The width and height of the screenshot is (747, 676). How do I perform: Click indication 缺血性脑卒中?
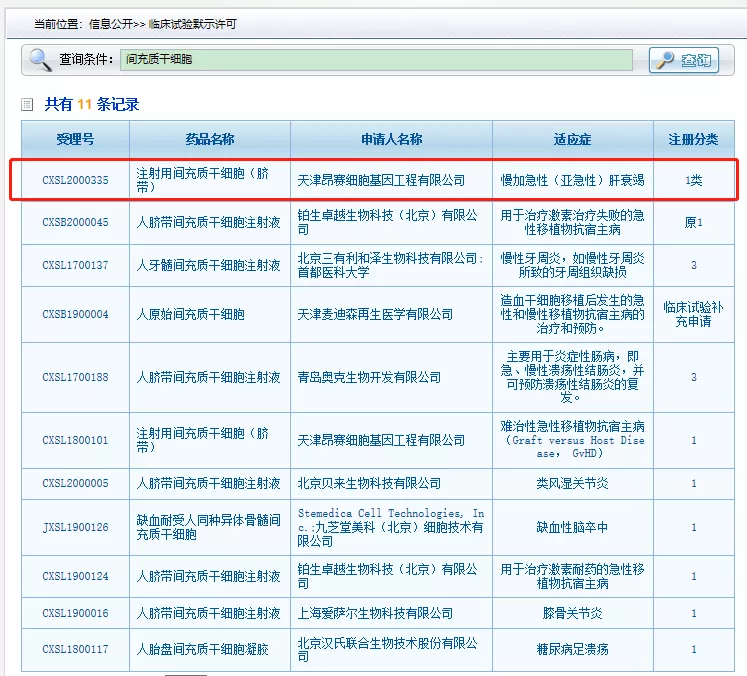(573, 527)
